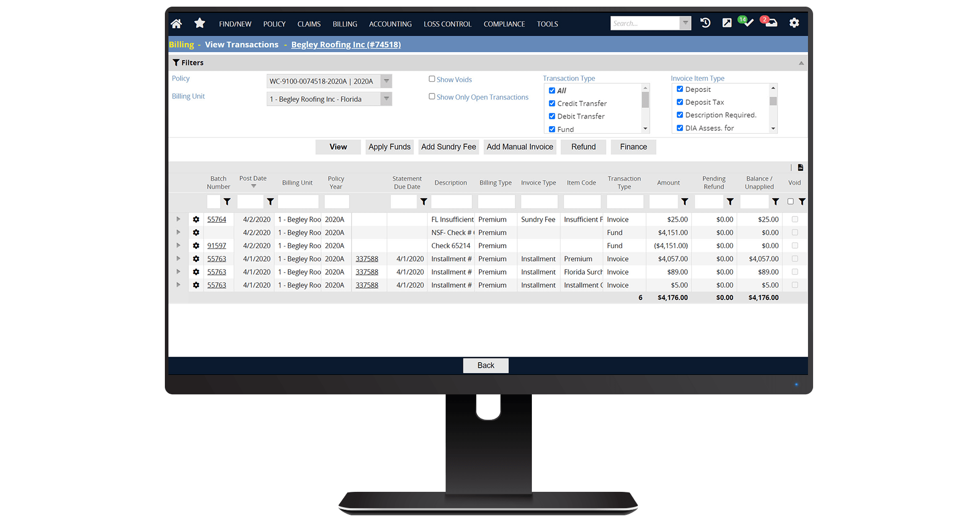Uncheck Debit Transfer transaction type
The image size is (980, 523).
tap(552, 116)
